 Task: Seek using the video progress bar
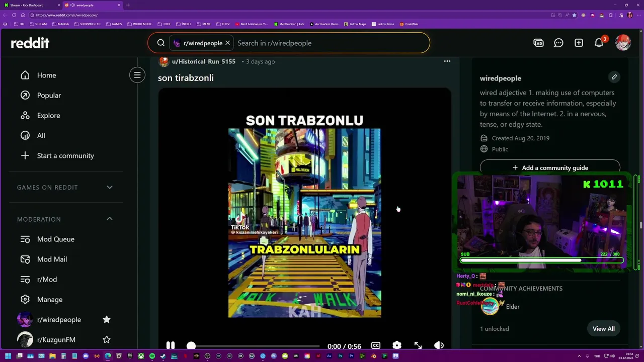pos(253,346)
